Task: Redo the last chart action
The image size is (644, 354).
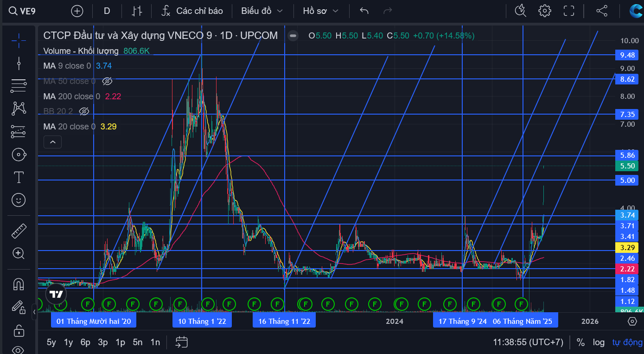Action: (388, 11)
